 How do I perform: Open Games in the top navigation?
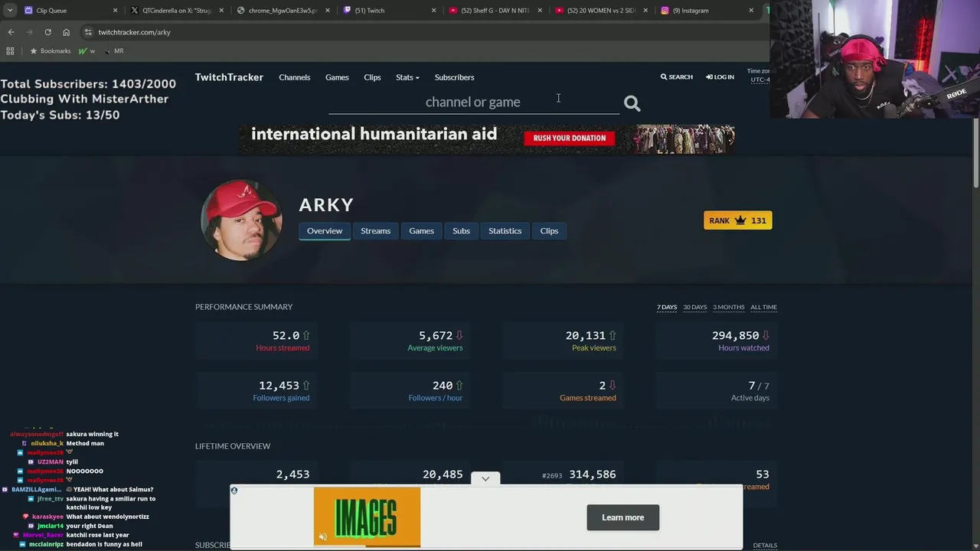(x=337, y=77)
